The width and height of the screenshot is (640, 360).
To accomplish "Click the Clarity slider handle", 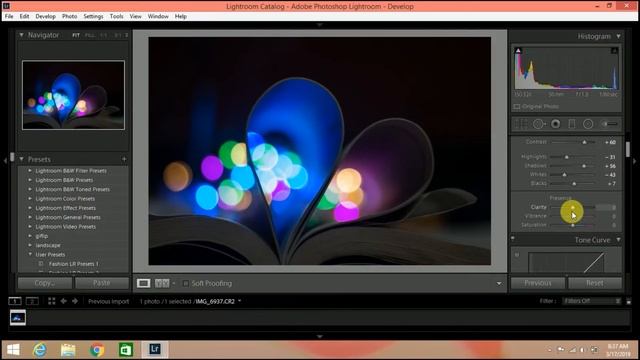I will (x=573, y=208).
